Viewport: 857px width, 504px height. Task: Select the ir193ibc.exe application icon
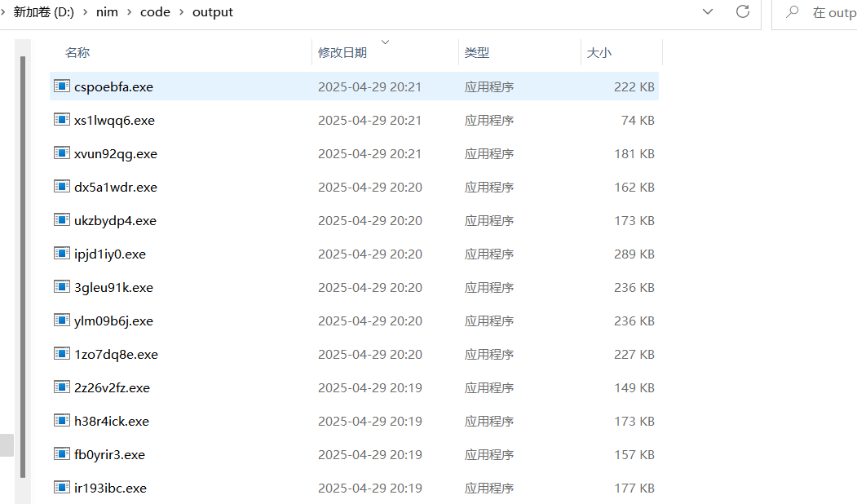[x=61, y=488]
